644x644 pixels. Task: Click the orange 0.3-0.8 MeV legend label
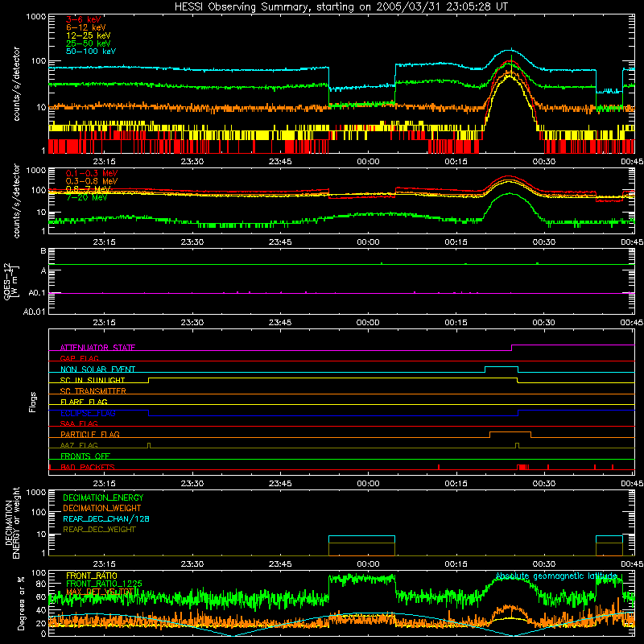point(92,181)
